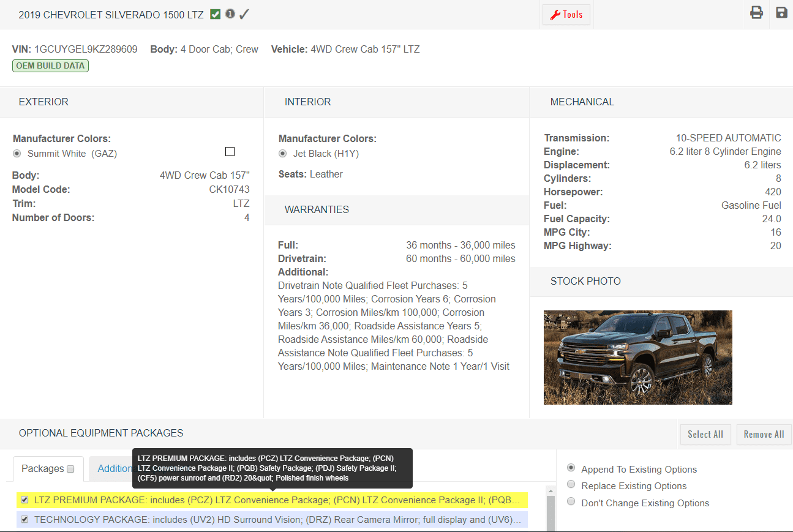This screenshot has width=793, height=532.
Task: Click the STOCK PHOTO section header
Action: tap(585, 282)
